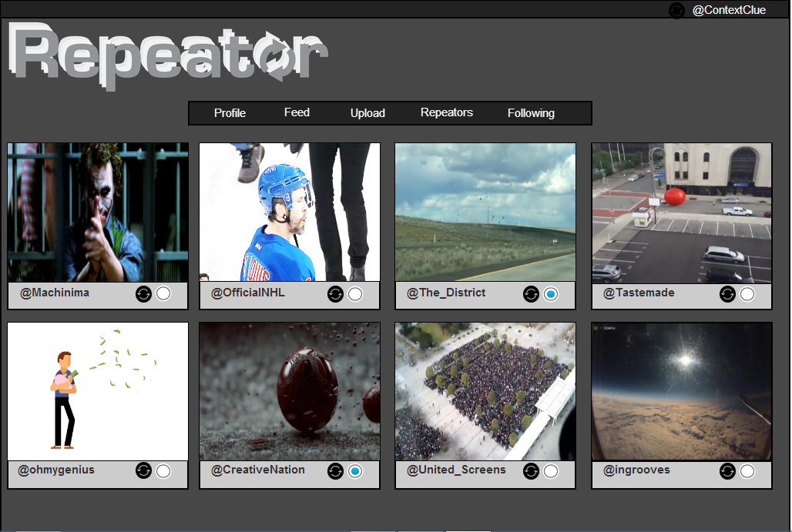Select the radio button on @Machinima card
The width and height of the screenshot is (792, 532).
[x=163, y=294]
